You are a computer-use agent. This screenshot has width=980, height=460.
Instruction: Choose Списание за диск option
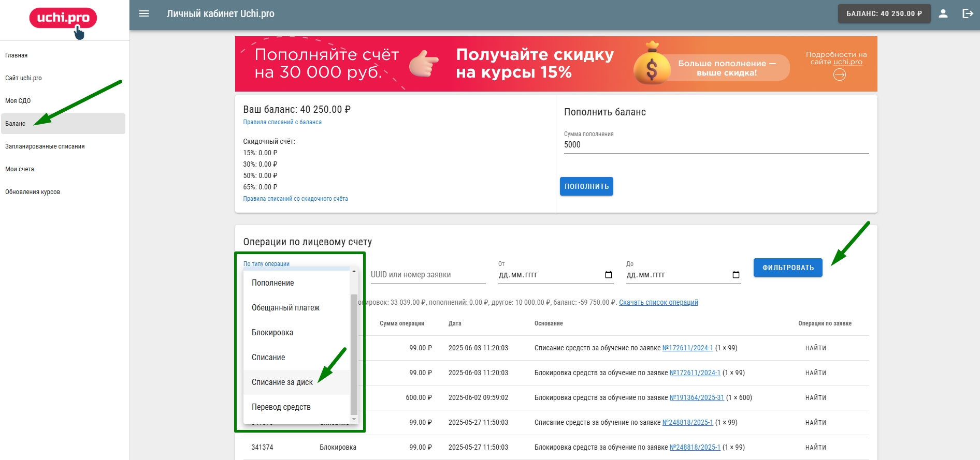click(x=297, y=382)
